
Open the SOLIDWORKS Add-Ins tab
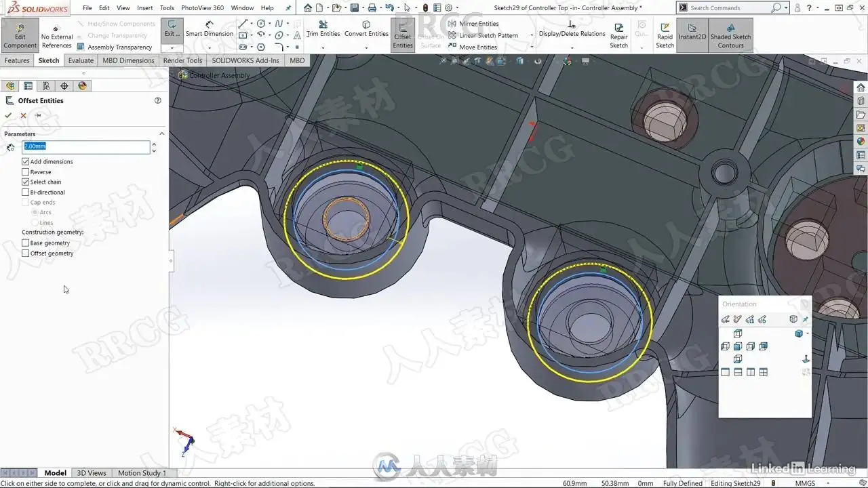click(245, 60)
